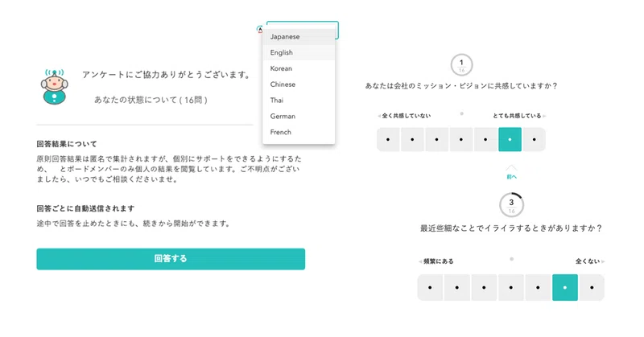Click the 頻繁にある scale label

[438, 261]
